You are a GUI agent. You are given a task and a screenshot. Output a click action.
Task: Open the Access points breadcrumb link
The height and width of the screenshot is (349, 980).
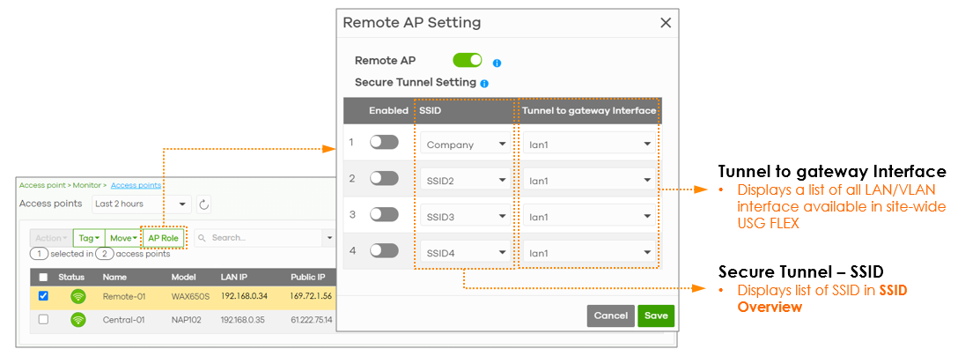click(x=136, y=185)
